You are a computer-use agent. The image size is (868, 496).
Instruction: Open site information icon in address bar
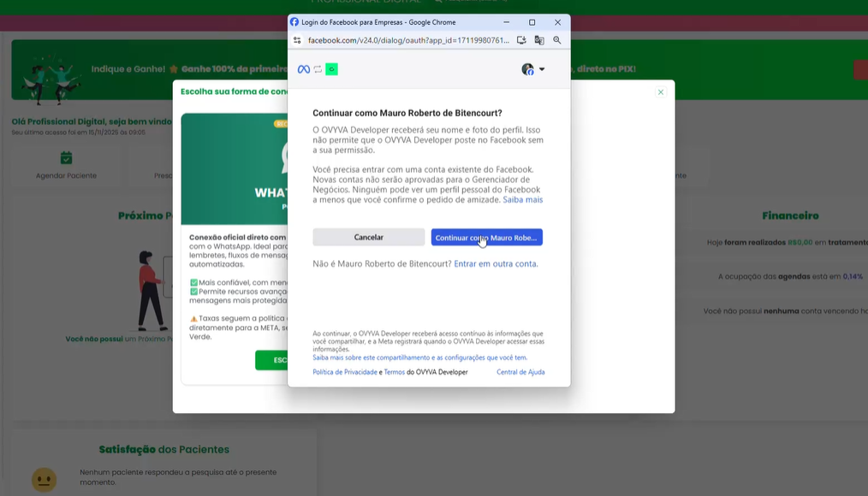[x=297, y=40]
